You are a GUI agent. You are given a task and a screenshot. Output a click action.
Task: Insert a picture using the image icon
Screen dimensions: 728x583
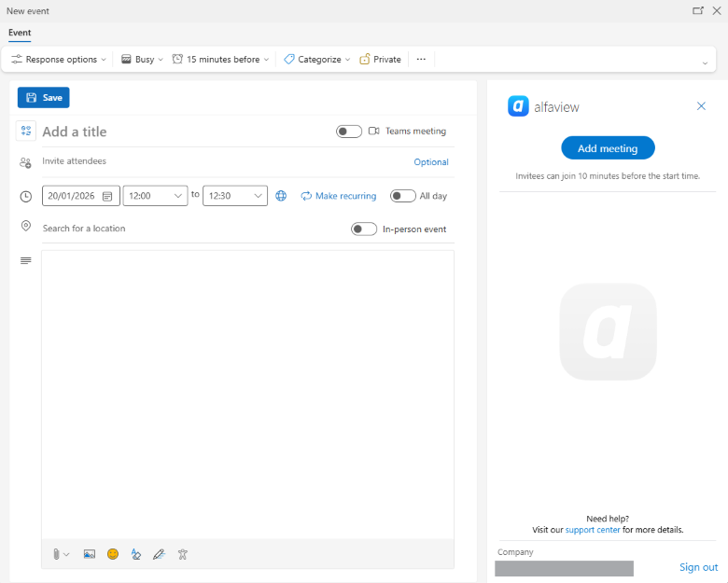coord(90,554)
